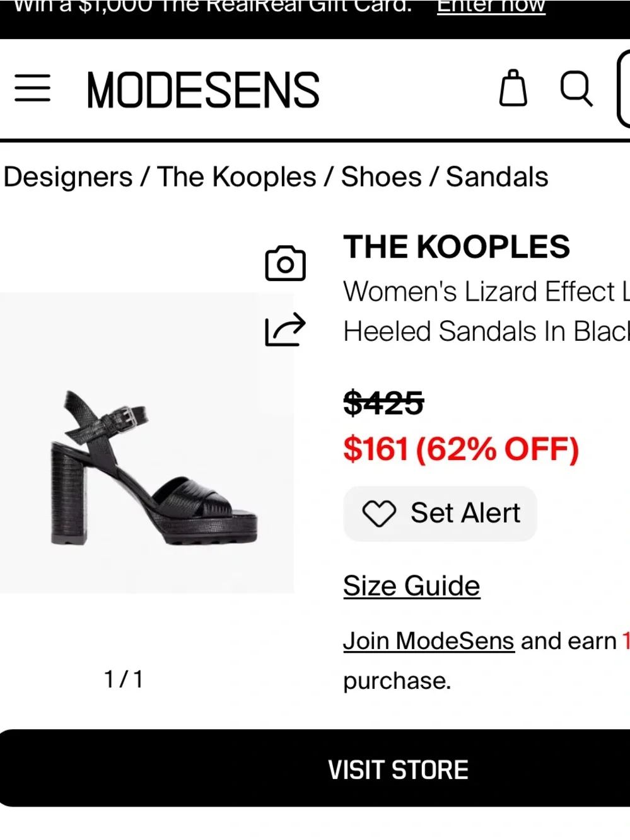Screen dimensions: 630x840
Task: Share this product via arrow icon
Action: coord(285,329)
